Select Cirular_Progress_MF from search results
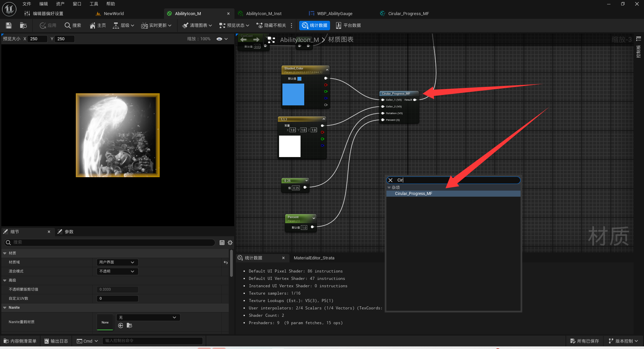The width and height of the screenshot is (644, 349). pyautogui.click(x=453, y=194)
